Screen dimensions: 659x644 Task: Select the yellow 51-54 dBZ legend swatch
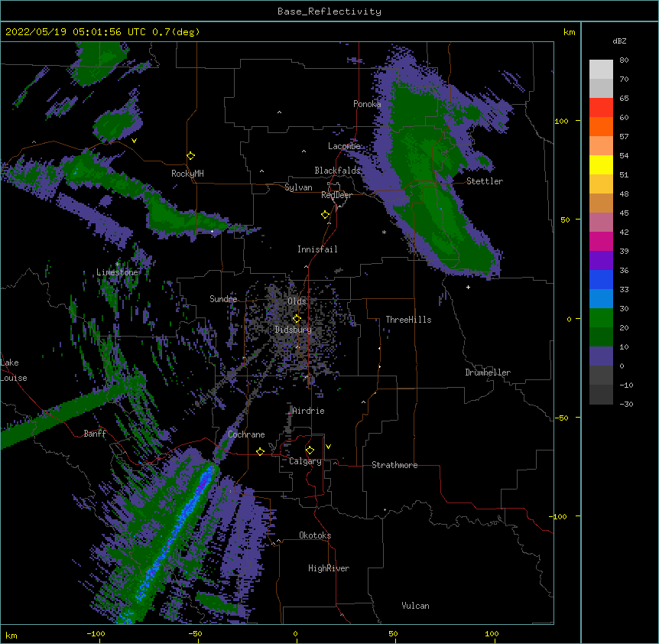point(601,164)
